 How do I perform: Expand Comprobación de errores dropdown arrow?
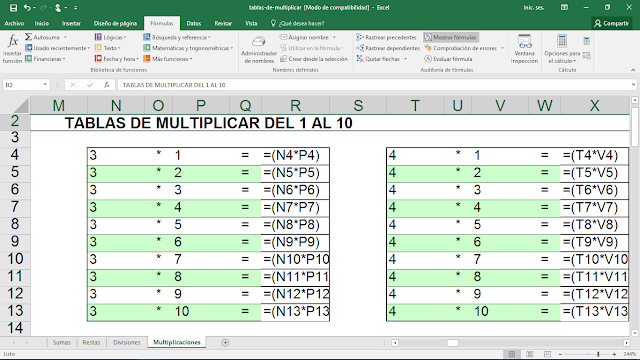pyautogui.click(x=502, y=48)
